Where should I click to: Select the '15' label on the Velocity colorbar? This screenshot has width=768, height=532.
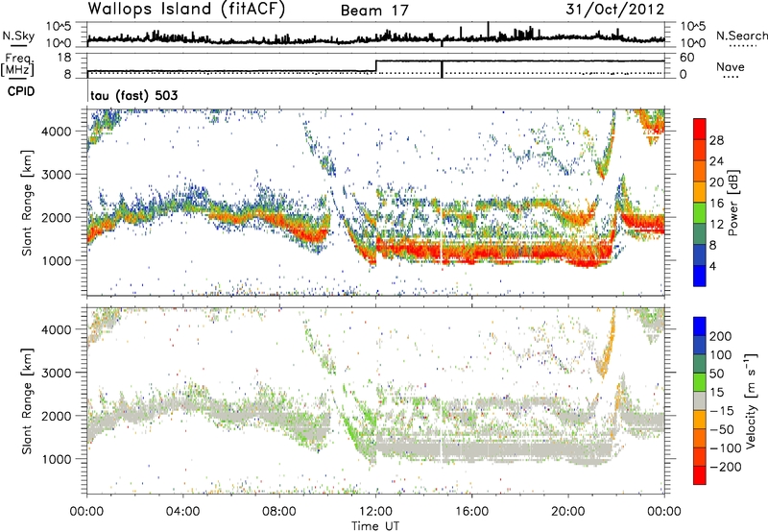716,392
